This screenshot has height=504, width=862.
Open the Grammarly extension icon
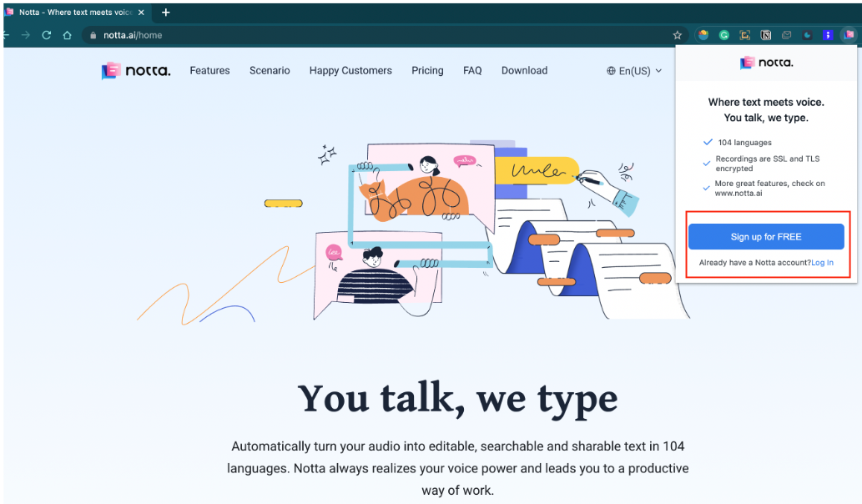tap(724, 35)
